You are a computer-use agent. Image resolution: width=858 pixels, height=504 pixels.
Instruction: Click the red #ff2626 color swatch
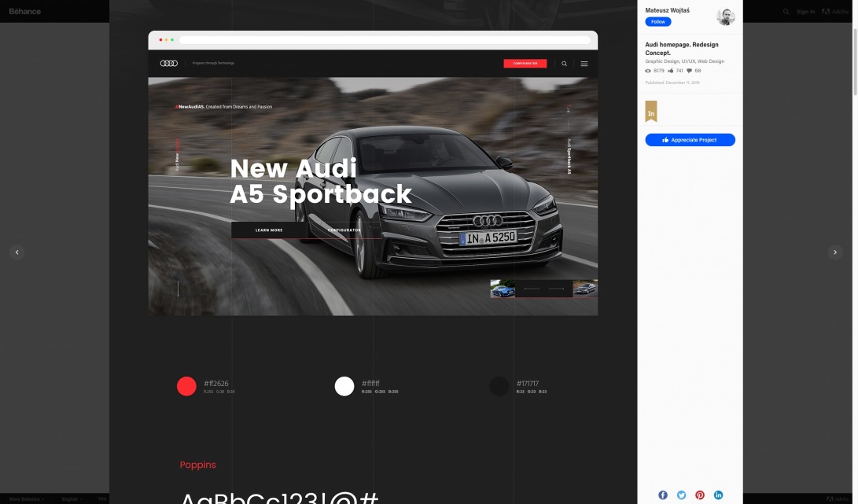click(x=186, y=386)
